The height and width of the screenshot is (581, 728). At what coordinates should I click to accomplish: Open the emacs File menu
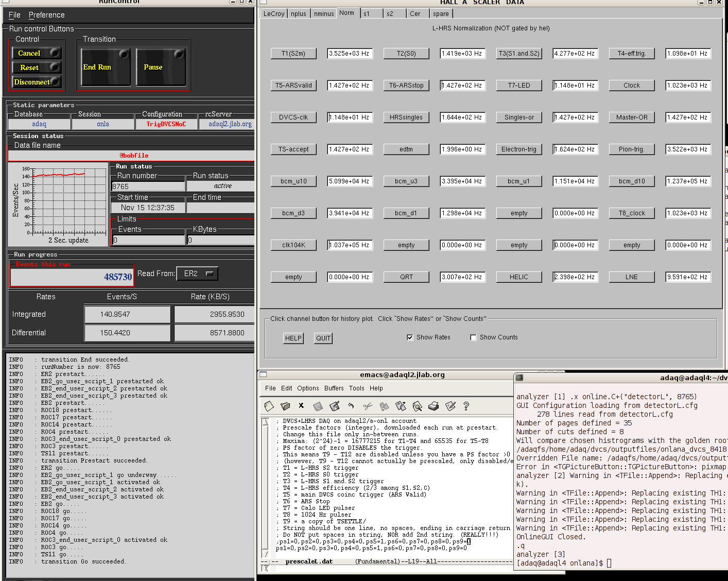coord(270,388)
